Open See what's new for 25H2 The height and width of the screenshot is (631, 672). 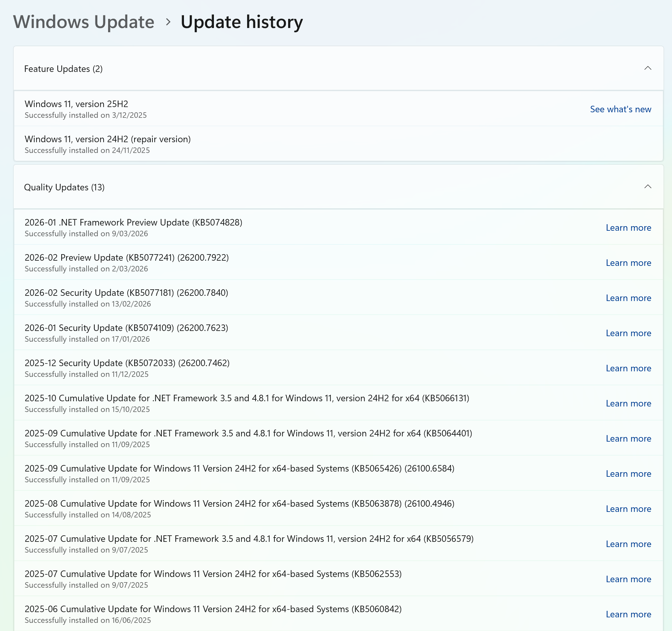click(620, 109)
